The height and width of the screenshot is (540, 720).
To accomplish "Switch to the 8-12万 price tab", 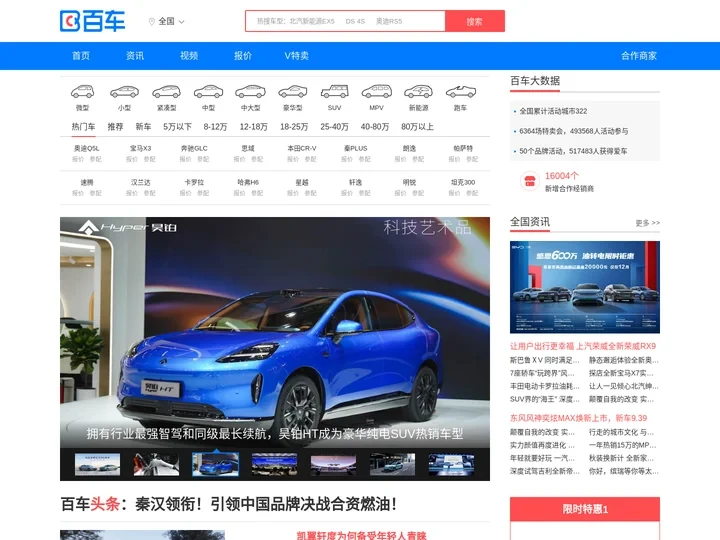I will [x=215, y=127].
